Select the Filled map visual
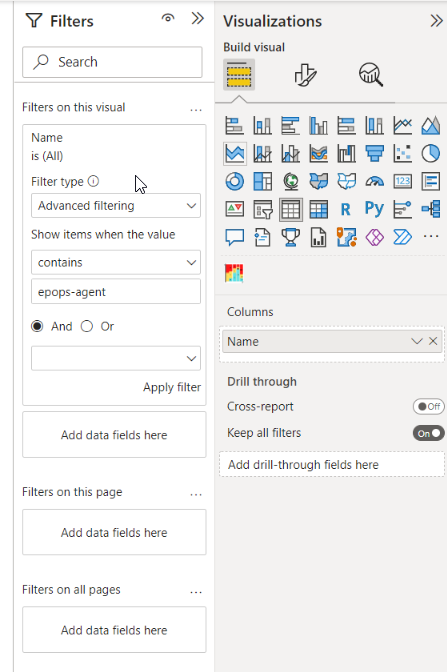447x672 pixels. click(x=318, y=181)
